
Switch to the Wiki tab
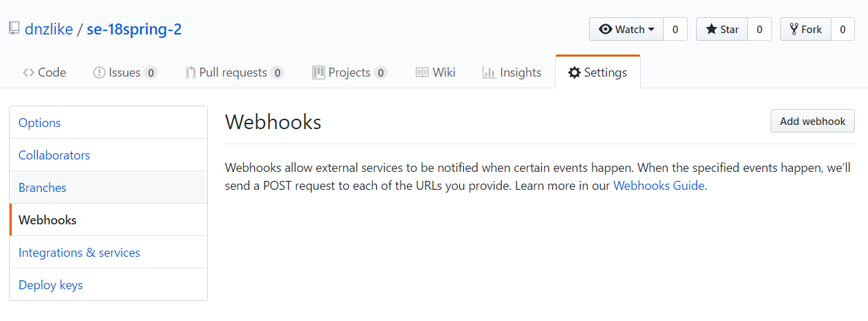click(x=436, y=72)
